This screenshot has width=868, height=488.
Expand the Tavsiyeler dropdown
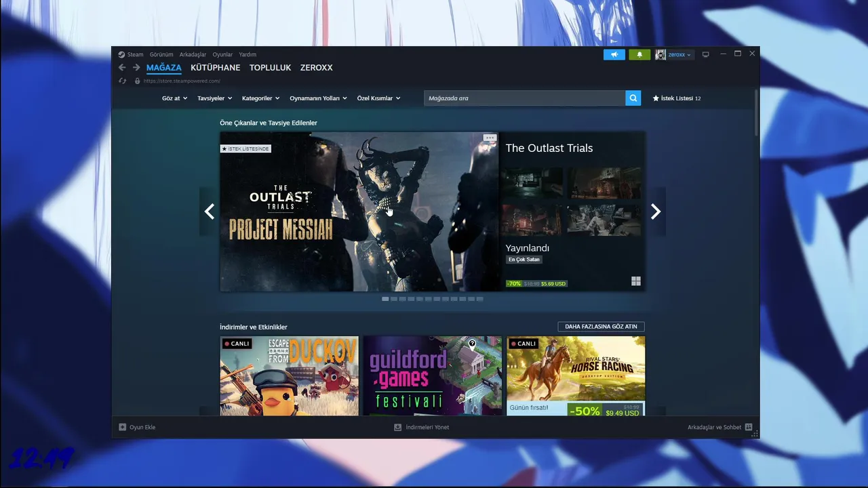point(214,98)
